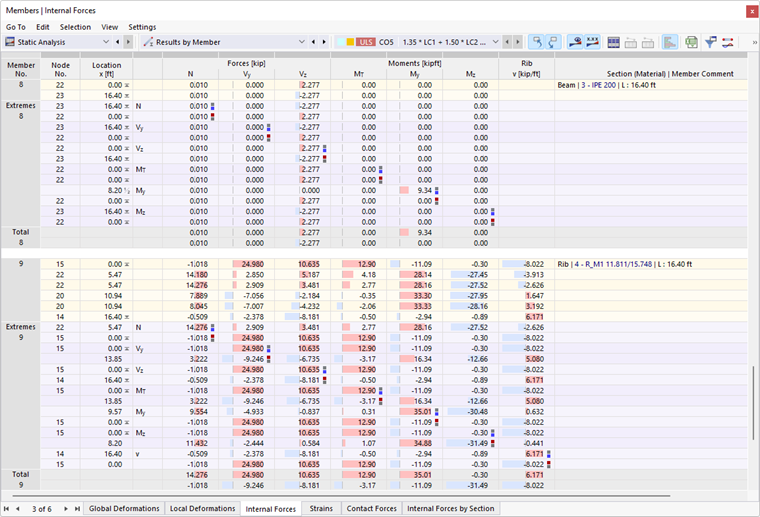Image resolution: width=760 pixels, height=517 pixels.
Task: Click the select object in graphic icon
Action: click(x=536, y=42)
